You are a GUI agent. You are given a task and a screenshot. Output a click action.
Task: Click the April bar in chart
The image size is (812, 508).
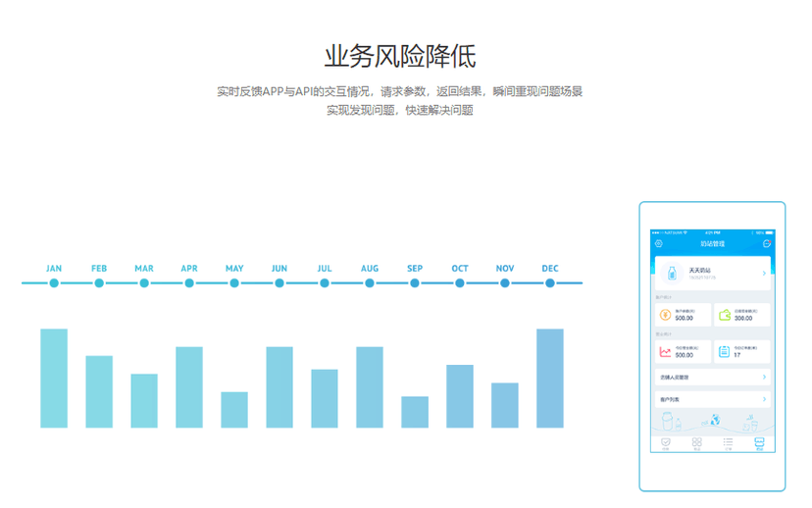189,387
